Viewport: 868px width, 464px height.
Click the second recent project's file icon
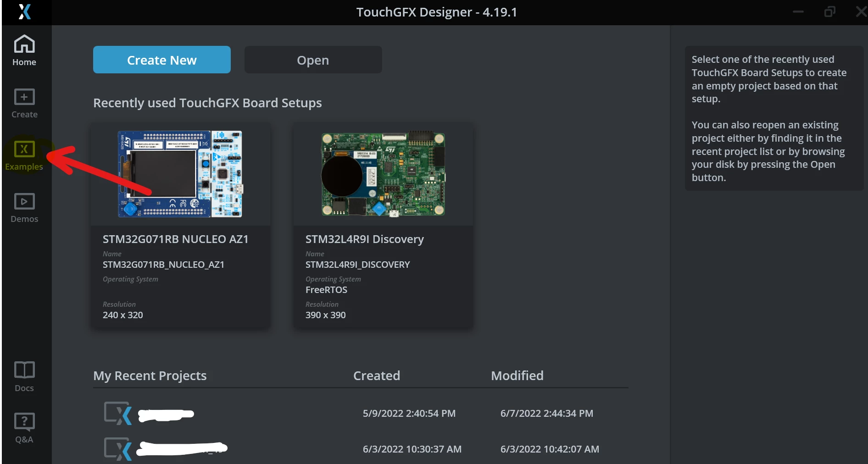pyautogui.click(x=118, y=449)
